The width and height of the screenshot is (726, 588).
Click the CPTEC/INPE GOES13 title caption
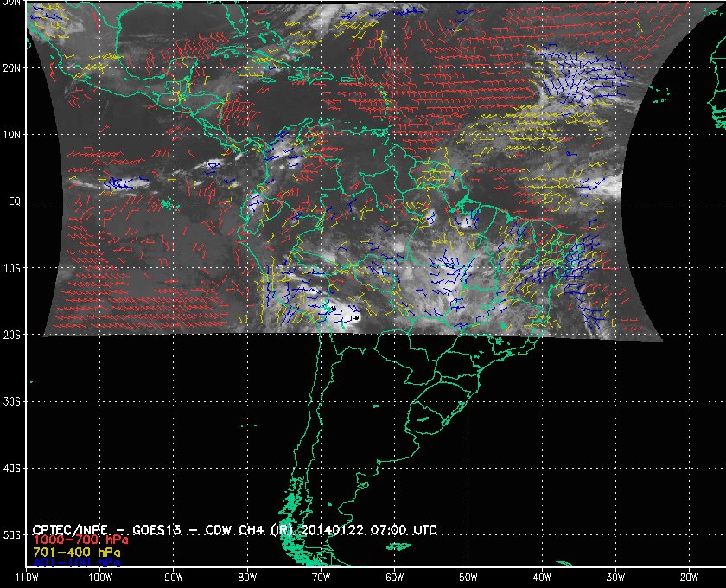tap(234, 529)
